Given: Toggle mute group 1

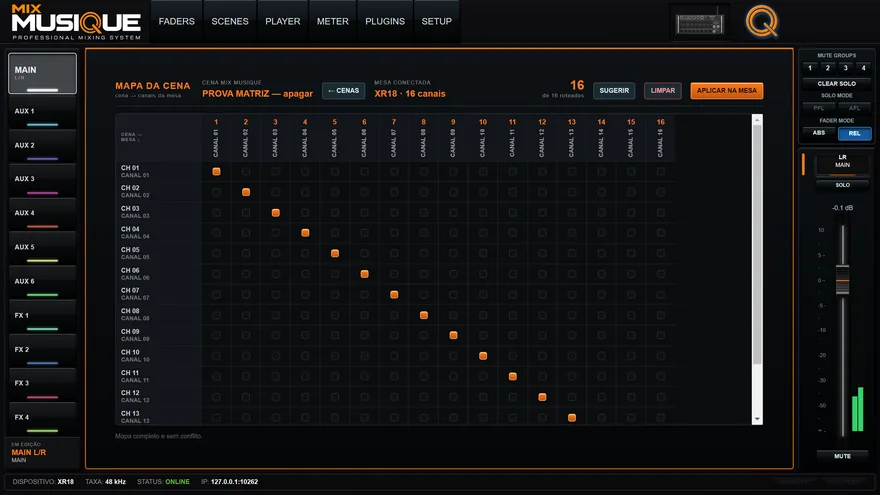Looking at the screenshot, I should [x=810, y=68].
